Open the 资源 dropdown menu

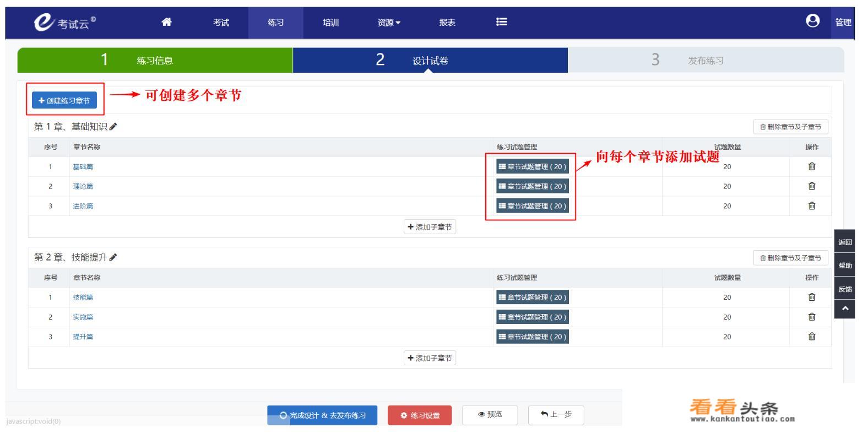(x=389, y=23)
